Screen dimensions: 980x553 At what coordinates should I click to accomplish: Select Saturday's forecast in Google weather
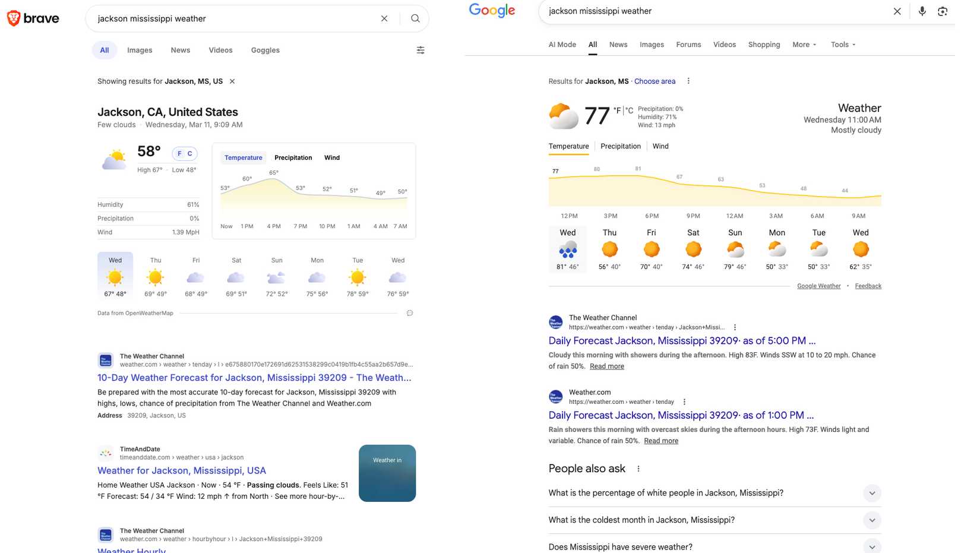pyautogui.click(x=693, y=248)
